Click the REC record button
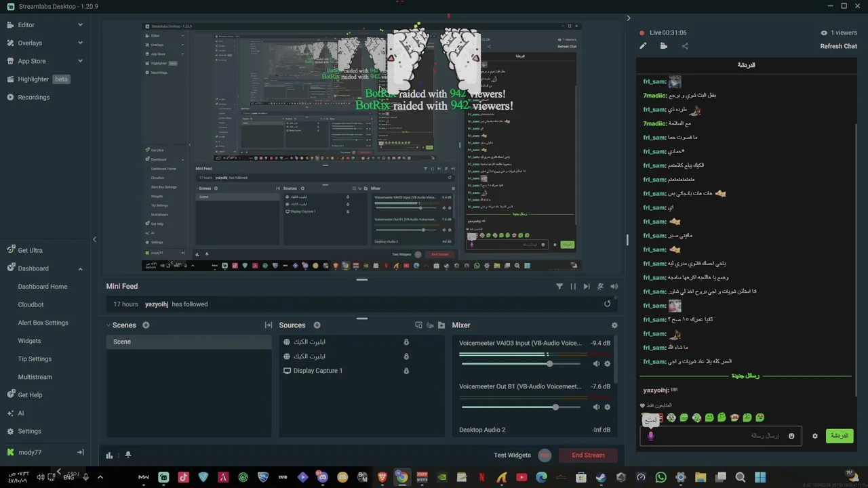Image resolution: width=868 pixels, height=488 pixels. click(545, 455)
